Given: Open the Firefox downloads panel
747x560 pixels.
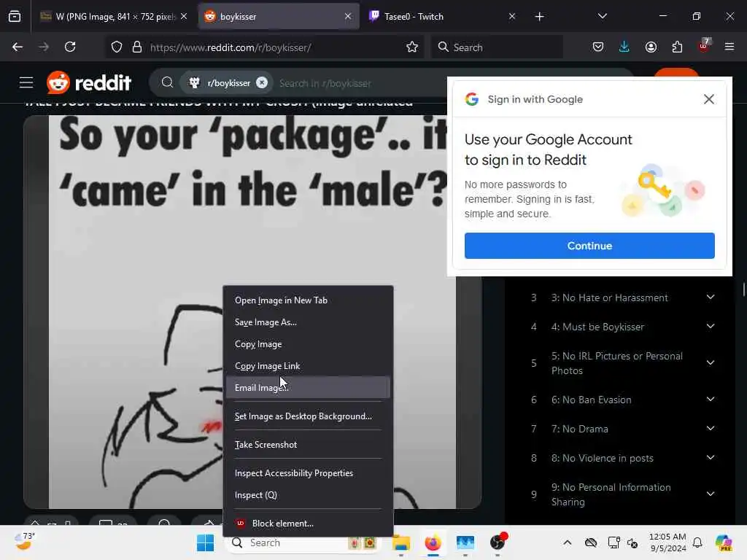Looking at the screenshot, I should [624, 47].
